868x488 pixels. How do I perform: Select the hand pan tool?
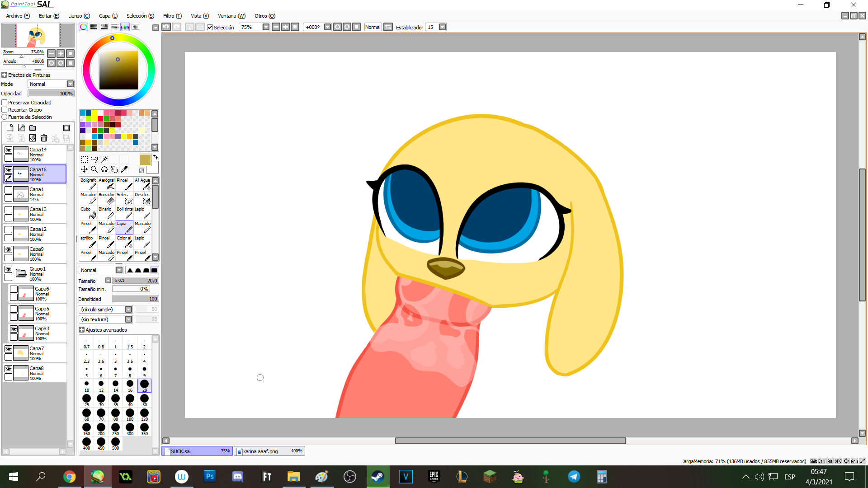pyautogui.click(x=114, y=169)
